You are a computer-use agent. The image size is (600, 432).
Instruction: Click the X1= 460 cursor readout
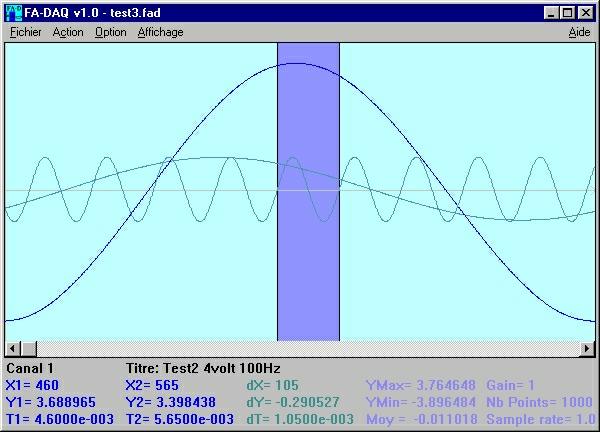click(32, 385)
